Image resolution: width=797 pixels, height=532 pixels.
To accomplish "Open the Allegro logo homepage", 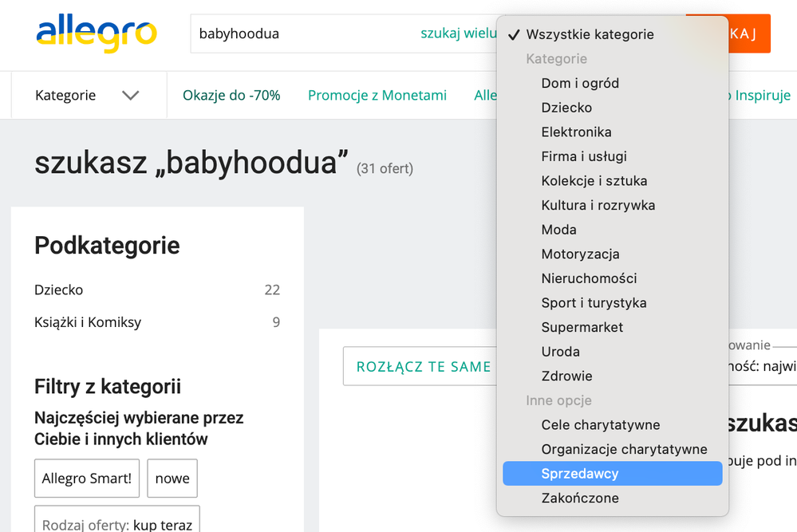I will click(97, 33).
